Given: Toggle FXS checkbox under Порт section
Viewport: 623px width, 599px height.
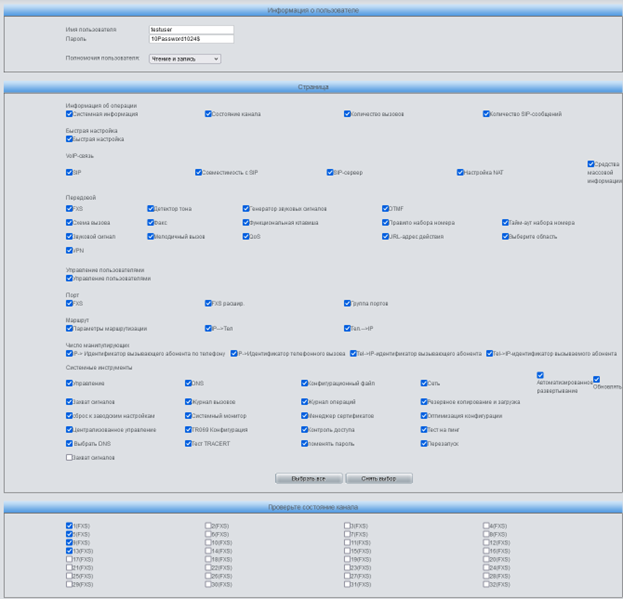Looking at the screenshot, I should click(69, 303).
